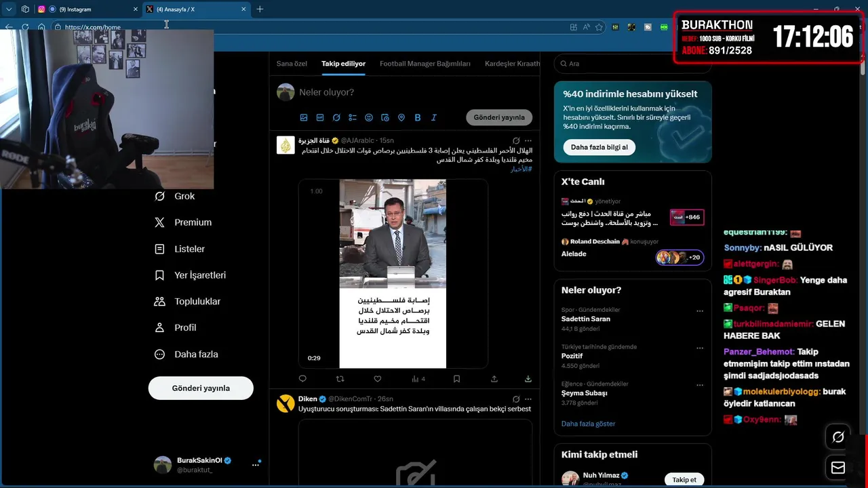The width and height of the screenshot is (868, 488).
Task: Open AJArabic profile avatar
Action: coord(285,145)
